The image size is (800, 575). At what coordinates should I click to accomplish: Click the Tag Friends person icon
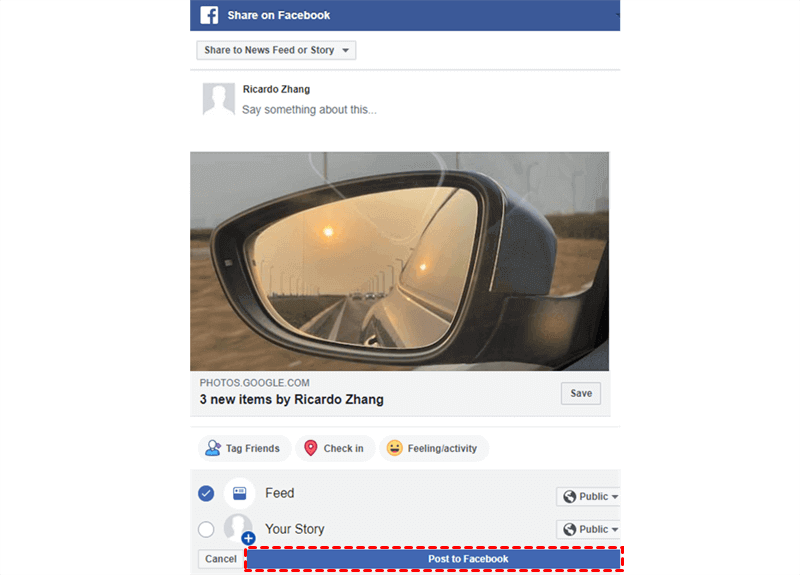point(213,448)
